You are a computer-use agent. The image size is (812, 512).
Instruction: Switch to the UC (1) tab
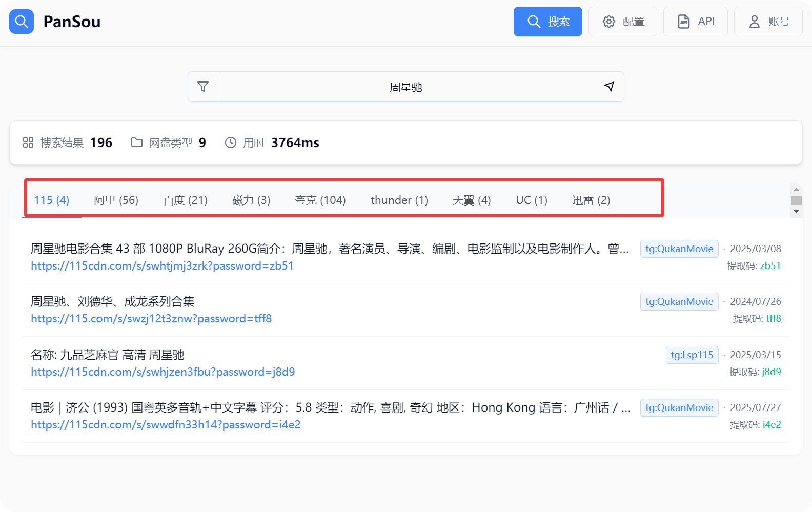pyautogui.click(x=532, y=200)
